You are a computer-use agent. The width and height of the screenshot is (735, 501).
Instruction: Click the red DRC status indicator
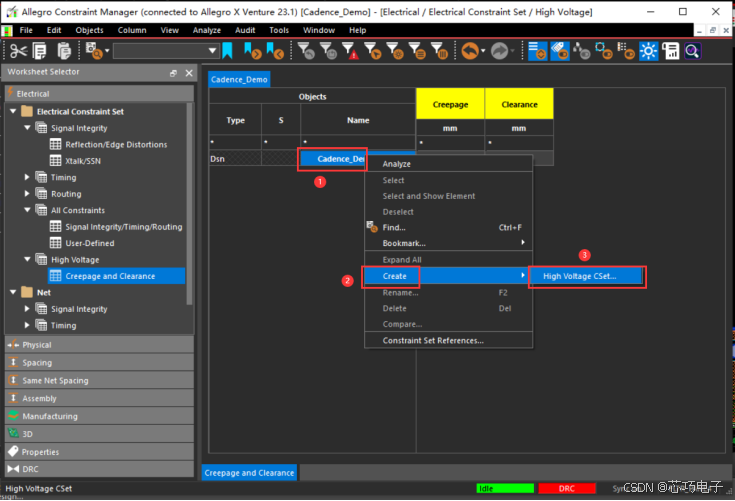pyautogui.click(x=567, y=488)
